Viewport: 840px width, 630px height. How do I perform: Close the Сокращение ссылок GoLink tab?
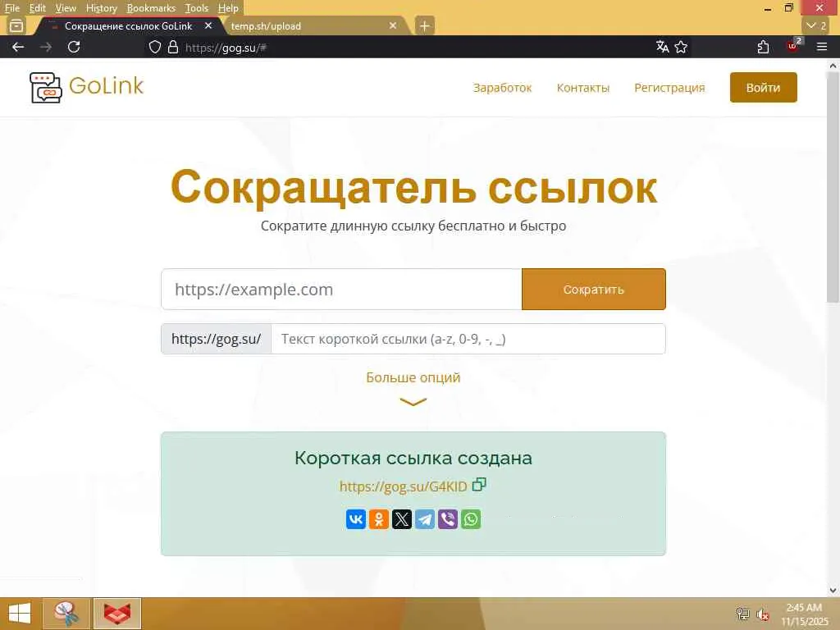coord(208,25)
